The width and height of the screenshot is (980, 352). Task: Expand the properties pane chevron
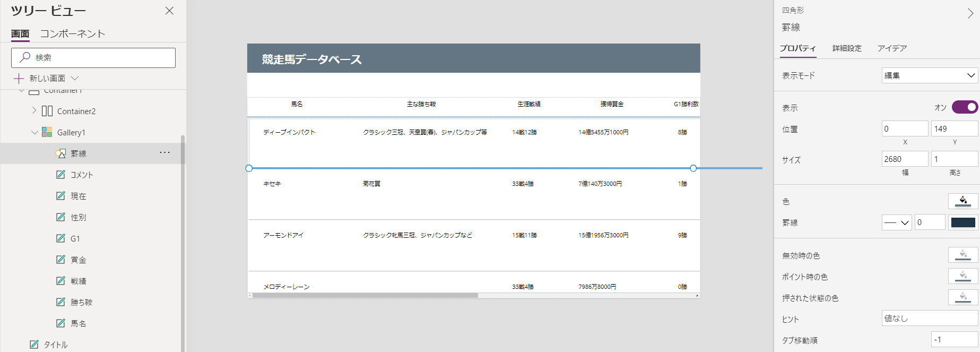pos(970,13)
